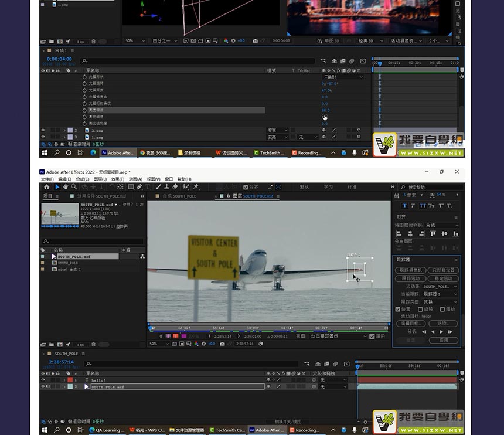Open the 三角形 dropdown in the 合成1 timeline
The width and height of the screenshot is (504, 435).
tap(343, 77)
